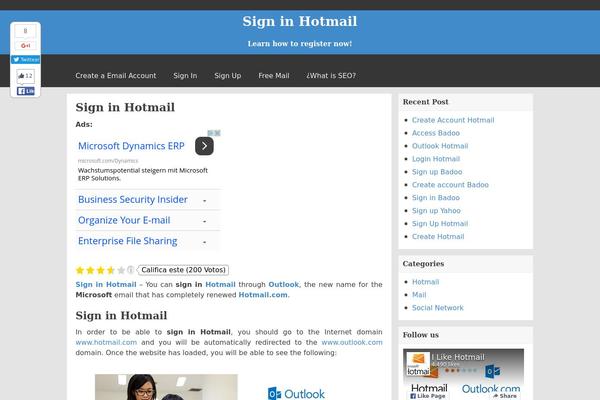Open the Hotmail category

coord(426,282)
